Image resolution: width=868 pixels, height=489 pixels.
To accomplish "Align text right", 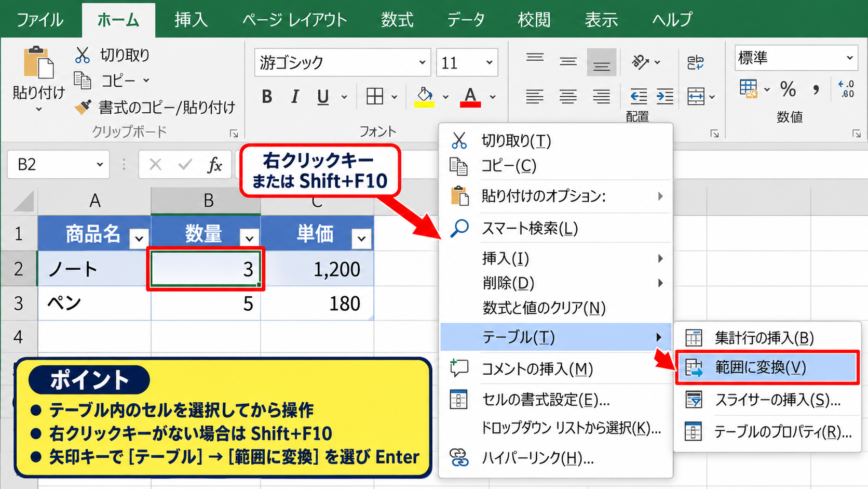I will click(x=602, y=96).
